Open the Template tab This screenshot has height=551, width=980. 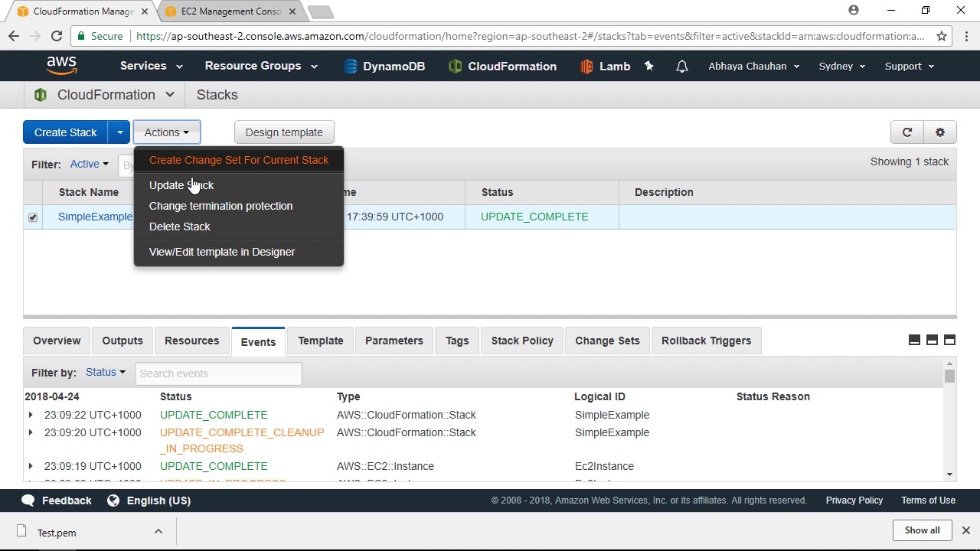point(321,341)
